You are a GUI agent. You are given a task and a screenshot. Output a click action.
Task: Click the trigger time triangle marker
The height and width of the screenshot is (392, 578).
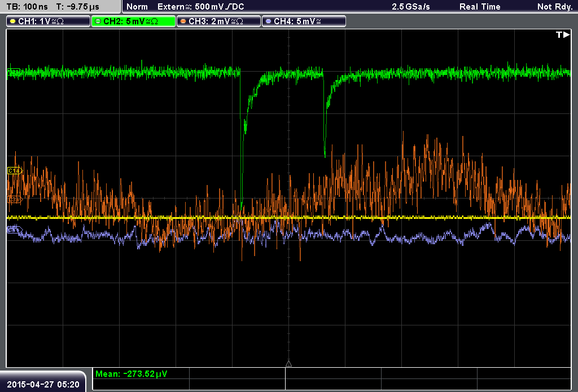[x=288, y=364]
